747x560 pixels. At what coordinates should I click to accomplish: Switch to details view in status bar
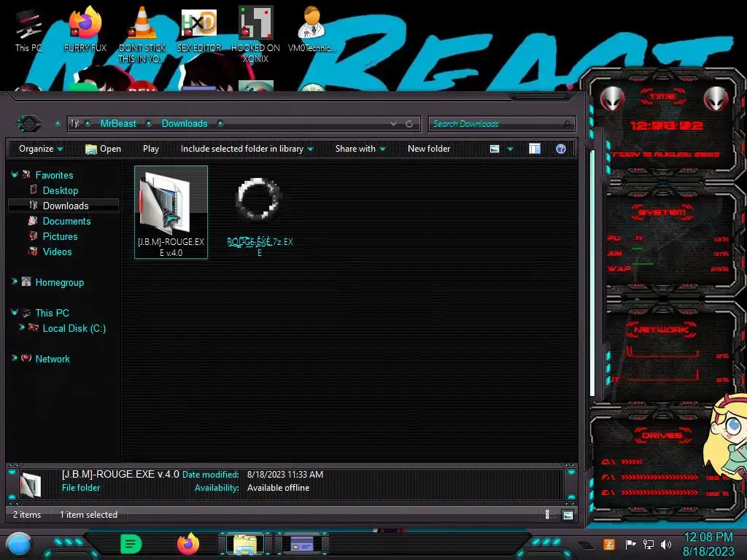click(547, 515)
